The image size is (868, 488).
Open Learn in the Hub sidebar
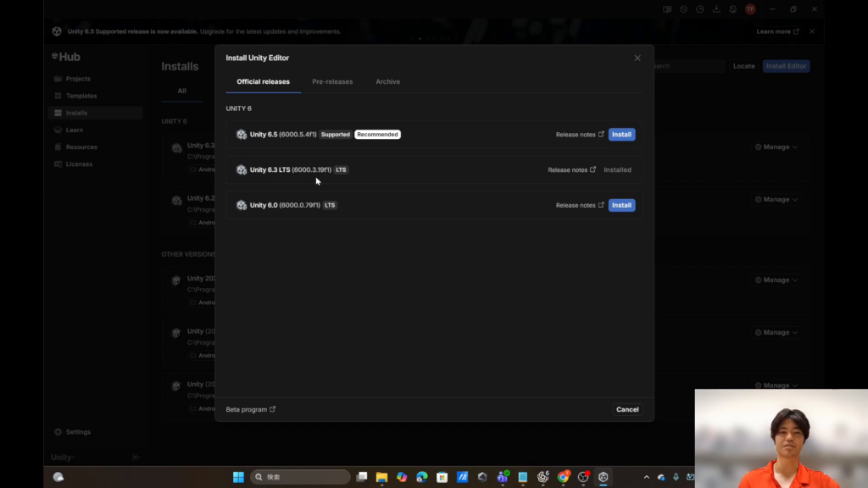95,130
